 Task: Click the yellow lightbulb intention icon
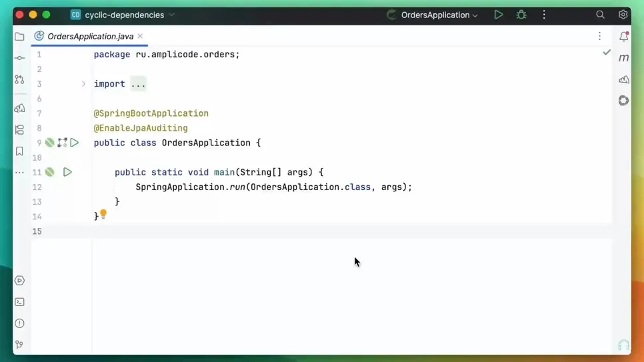click(103, 214)
